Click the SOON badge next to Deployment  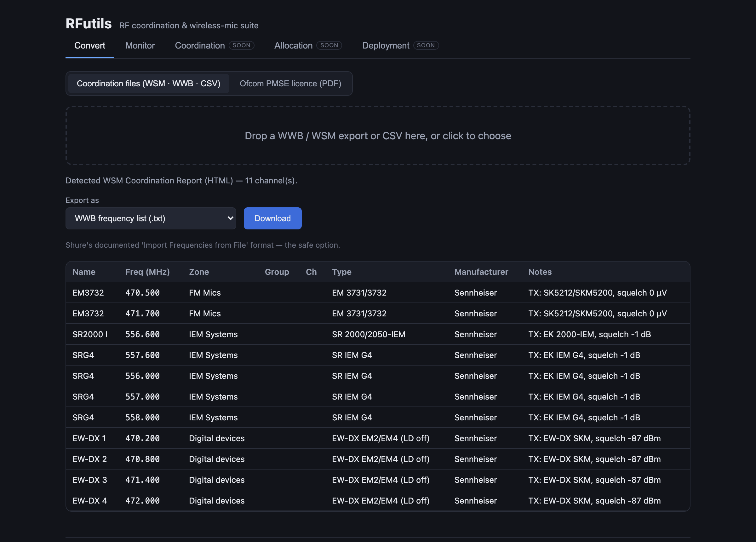(426, 45)
